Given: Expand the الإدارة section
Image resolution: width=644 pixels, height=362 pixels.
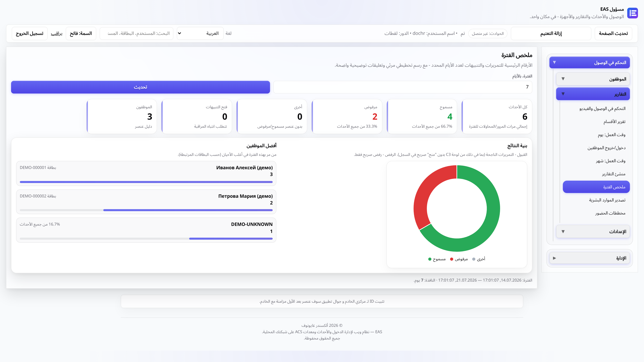Looking at the screenshot, I should [x=589, y=258].
